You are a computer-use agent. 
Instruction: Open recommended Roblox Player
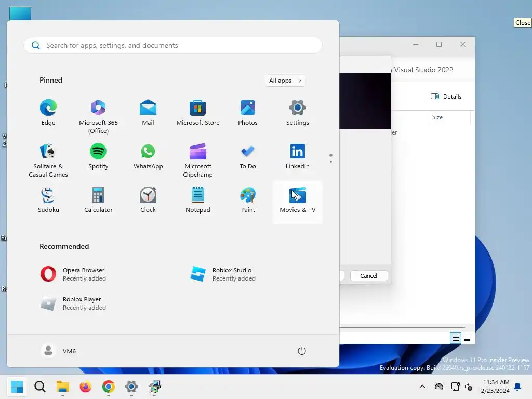click(x=73, y=303)
